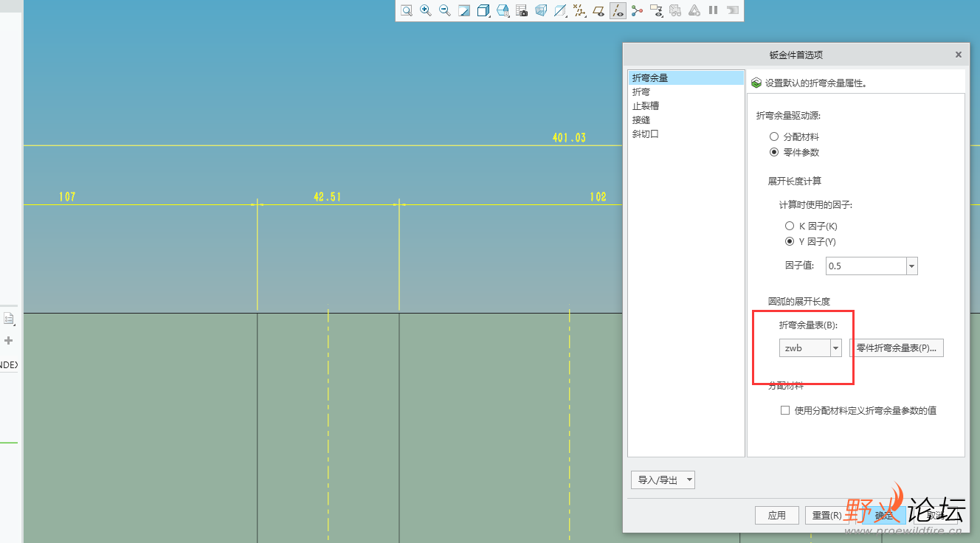Click the list icon on the left panel

point(9,319)
